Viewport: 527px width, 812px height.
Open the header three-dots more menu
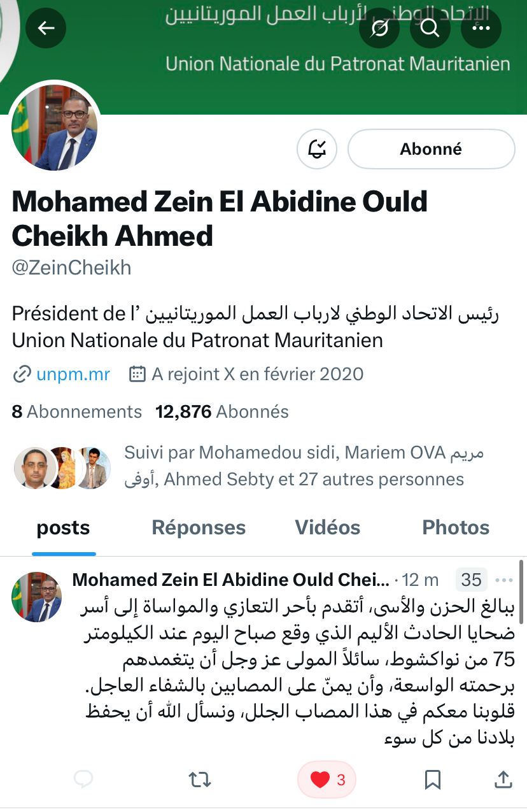(481, 29)
